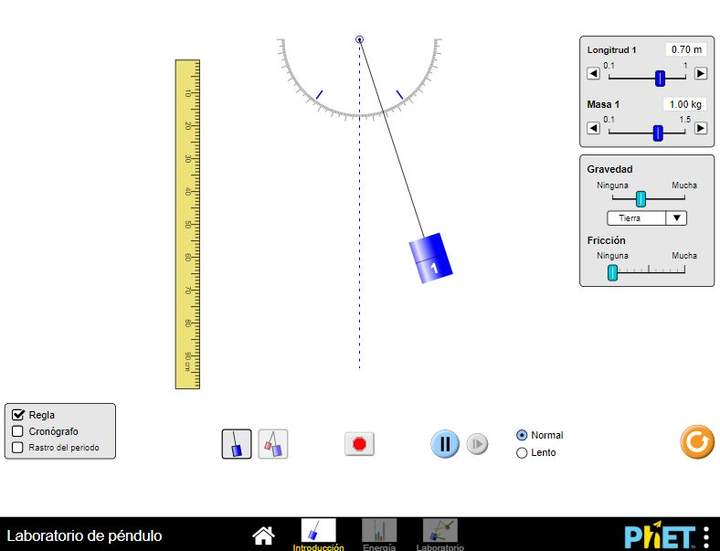Enable the Cronógrafo checkbox
Image resolution: width=720 pixels, height=551 pixels.
pyautogui.click(x=18, y=431)
